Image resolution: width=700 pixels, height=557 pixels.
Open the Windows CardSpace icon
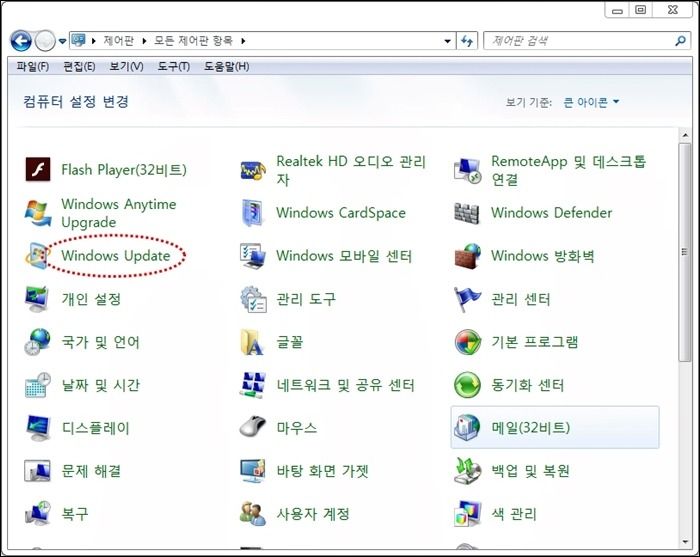pos(253,213)
